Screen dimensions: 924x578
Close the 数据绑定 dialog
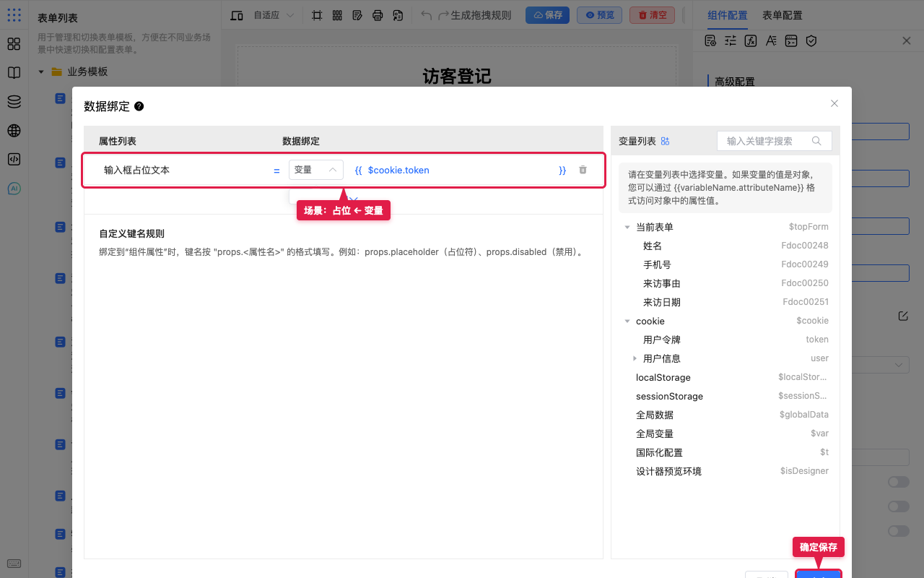click(834, 103)
